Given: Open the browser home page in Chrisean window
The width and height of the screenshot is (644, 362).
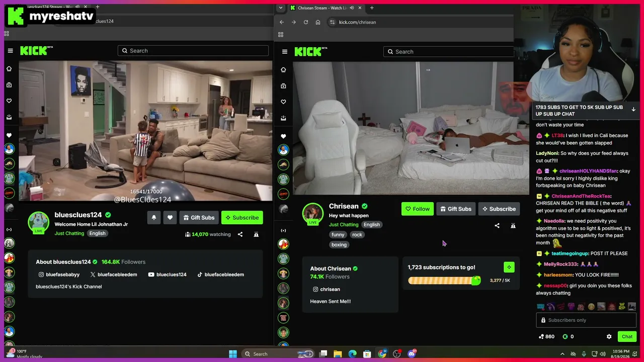Looking at the screenshot, I should (x=318, y=22).
